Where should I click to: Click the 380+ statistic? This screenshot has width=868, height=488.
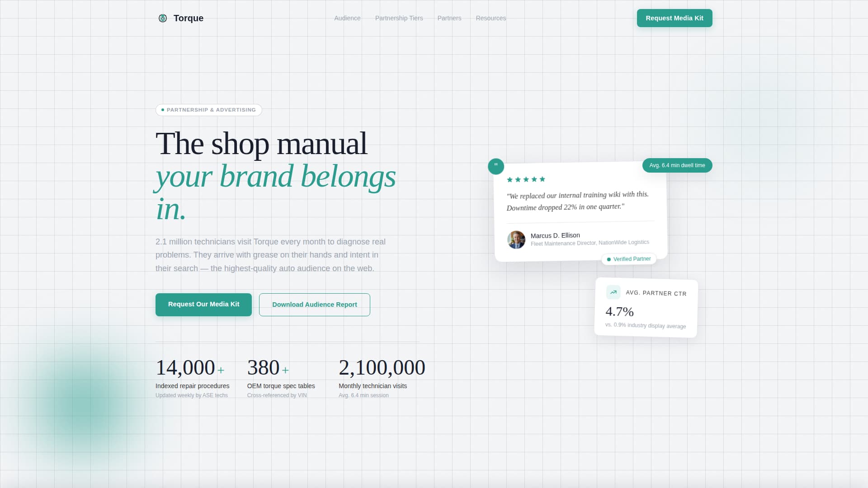coord(268,367)
